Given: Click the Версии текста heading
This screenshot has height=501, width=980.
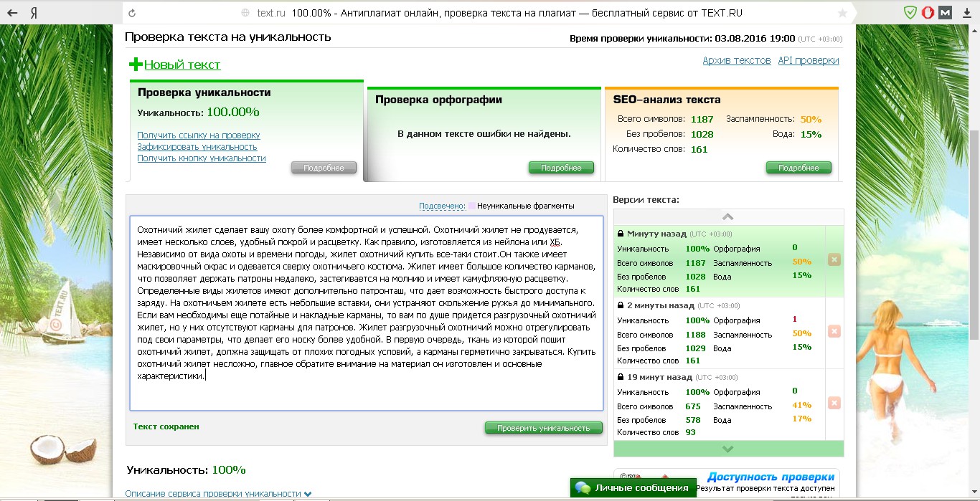Looking at the screenshot, I should pyautogui.click(x=646, y=200).
